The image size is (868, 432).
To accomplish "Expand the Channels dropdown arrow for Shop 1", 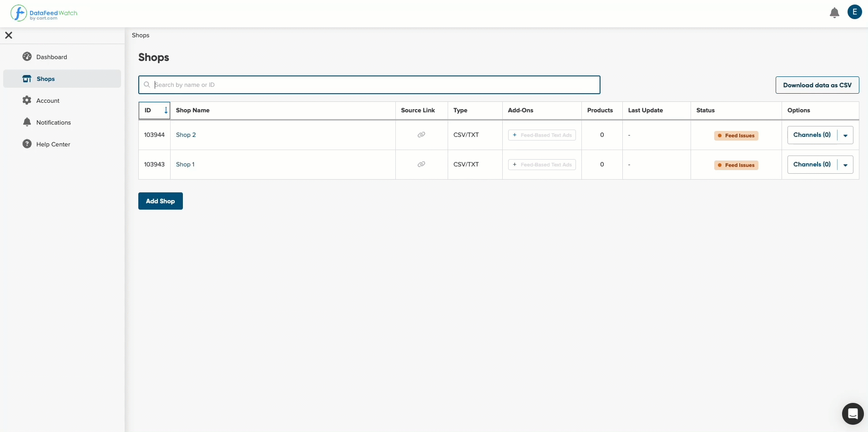I will (845, 165).
